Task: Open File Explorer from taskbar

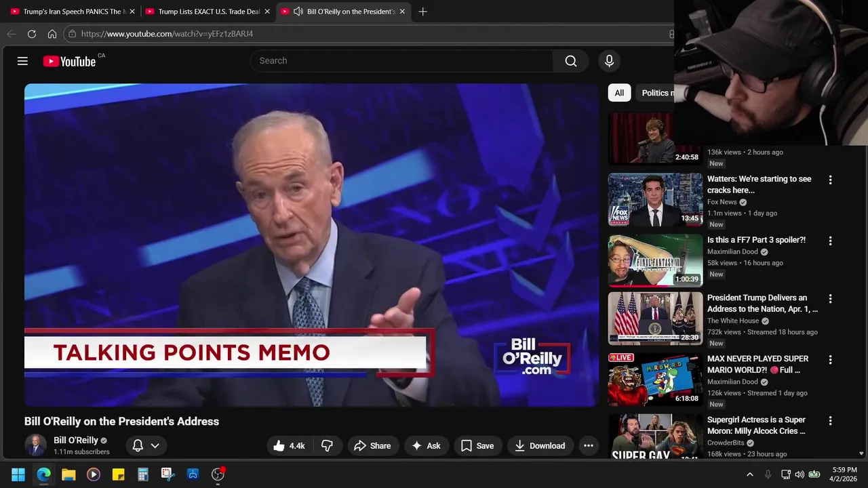Action: click(68, 474)
